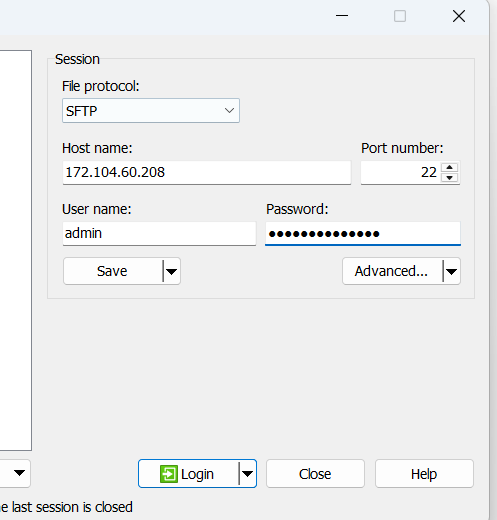This screenshot has height=520, width=497.
Task: Click the Close button beside Login
Action: [315, 474]
